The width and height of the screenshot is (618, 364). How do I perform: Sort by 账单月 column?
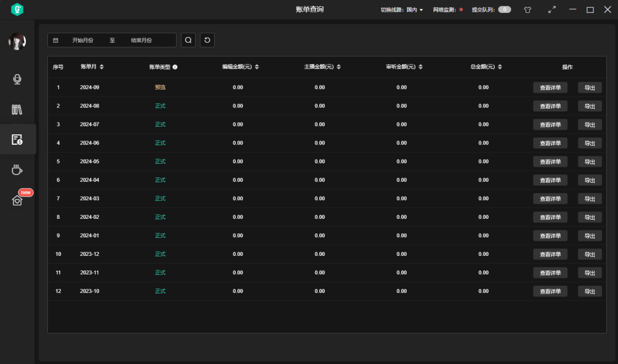[x=101, y=67]
